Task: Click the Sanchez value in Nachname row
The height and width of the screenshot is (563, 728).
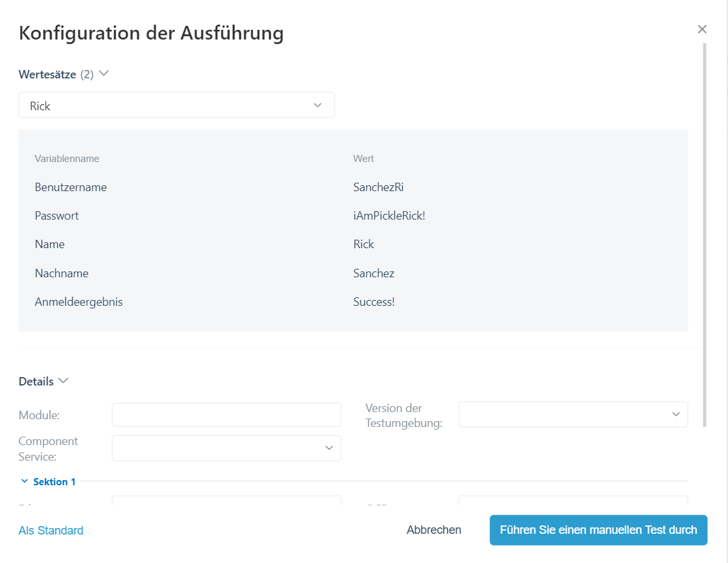Action: (373, 273)
